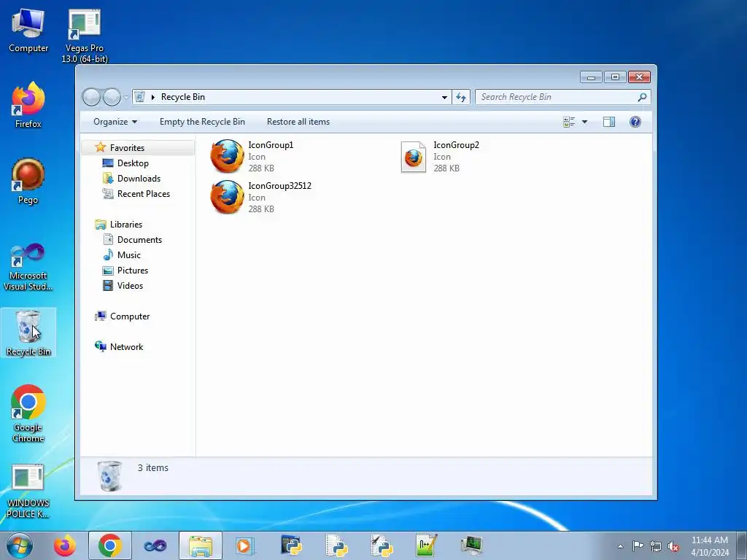
Task: Open the Windows Start button
Action: click(x=20, y=545)
